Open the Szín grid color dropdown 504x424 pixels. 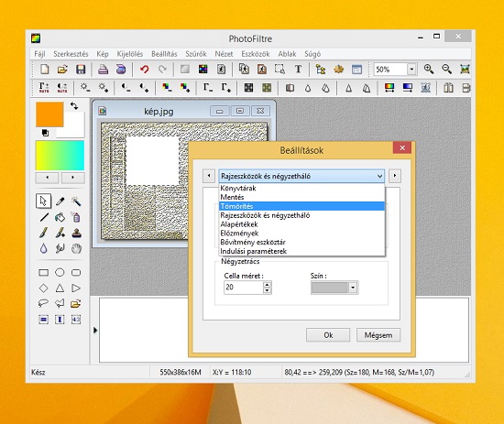(x=353, y=288)
